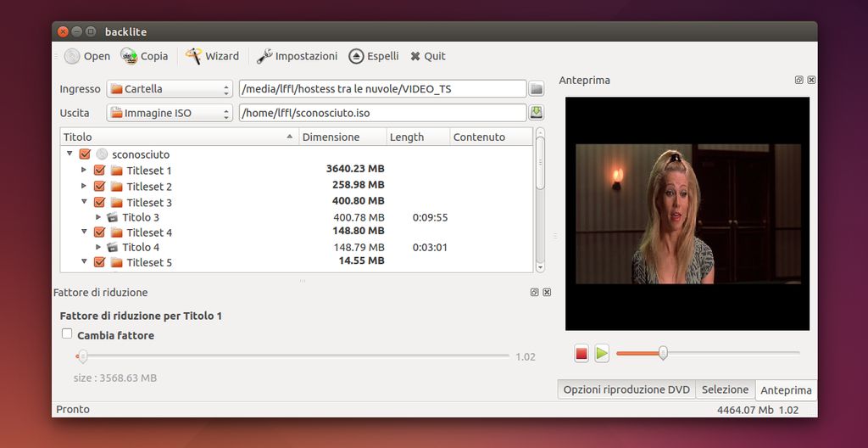Screen dimensions: 868x448
Task: Click the preview playback position slider
Action: [663, 353]
